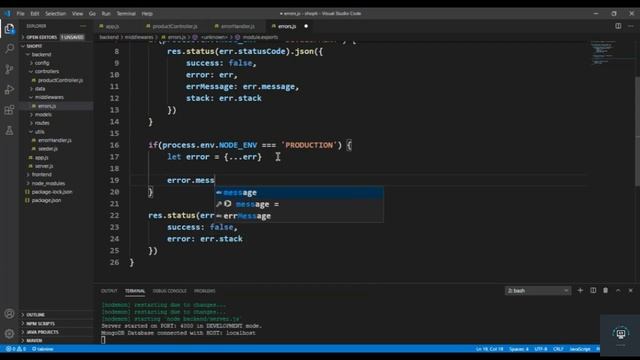This screenshot has width=640, height=360.
Task: Switch to app.js editor tab
Action: (x=112, y=26)
